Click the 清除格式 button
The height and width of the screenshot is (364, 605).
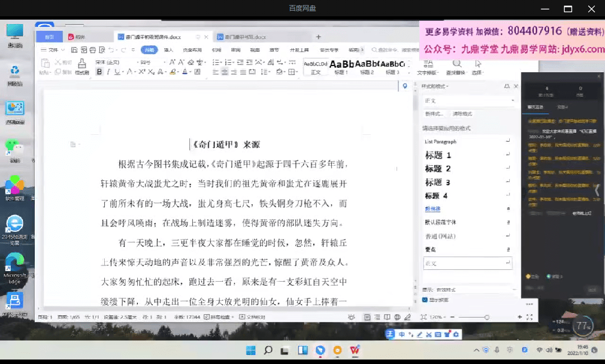[462, 114]
